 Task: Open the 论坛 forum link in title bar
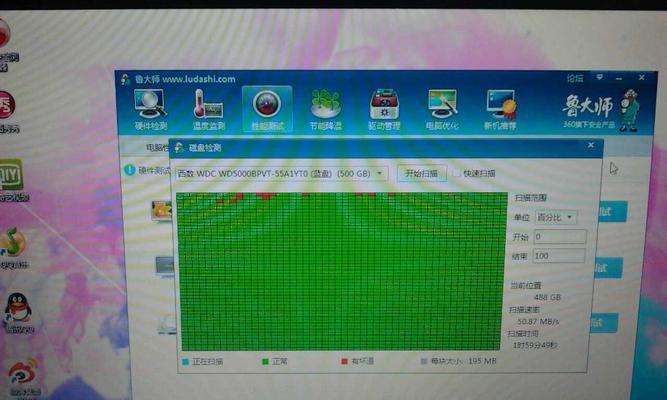pos(575,78)
